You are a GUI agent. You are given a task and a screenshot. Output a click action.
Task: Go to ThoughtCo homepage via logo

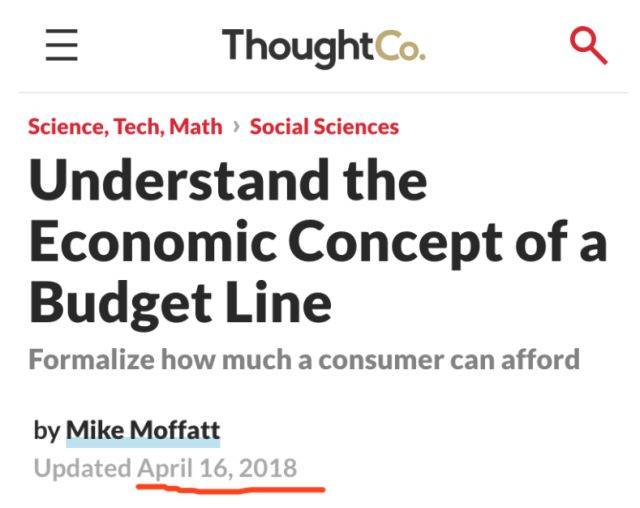coord(324,47)
